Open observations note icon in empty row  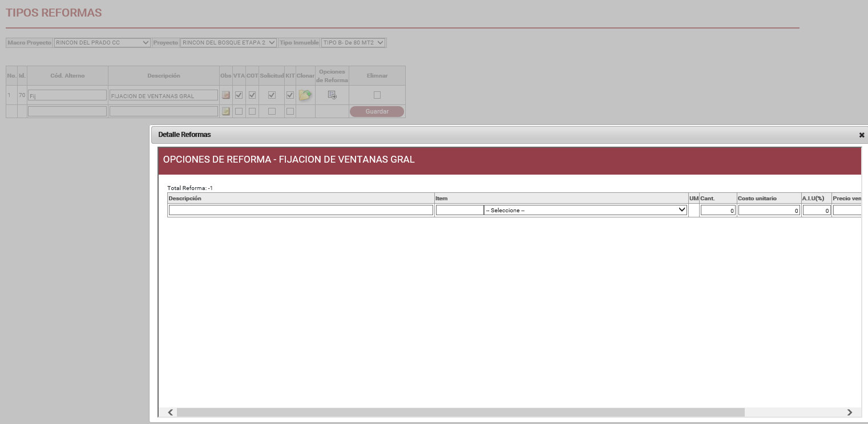tap(226, 111)
